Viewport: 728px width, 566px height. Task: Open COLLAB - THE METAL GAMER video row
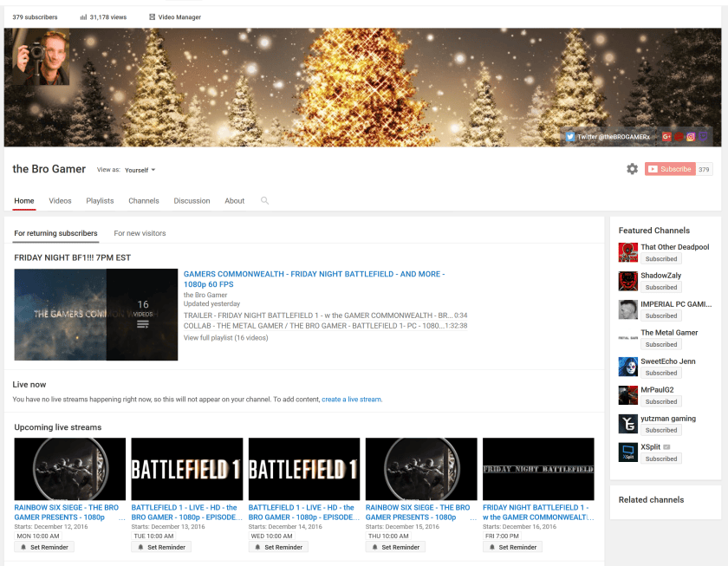[x=326, y=326]
